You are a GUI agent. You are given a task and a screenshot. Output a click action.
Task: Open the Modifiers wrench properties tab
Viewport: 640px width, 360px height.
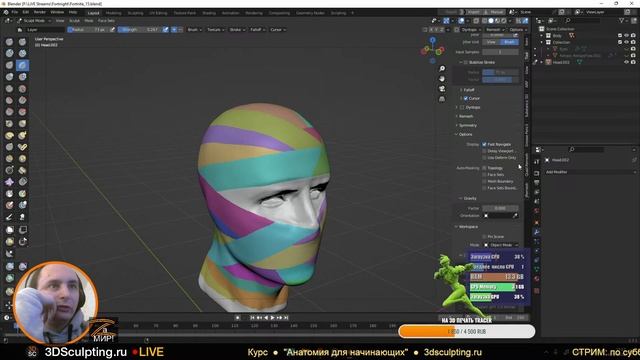(537, 232)
